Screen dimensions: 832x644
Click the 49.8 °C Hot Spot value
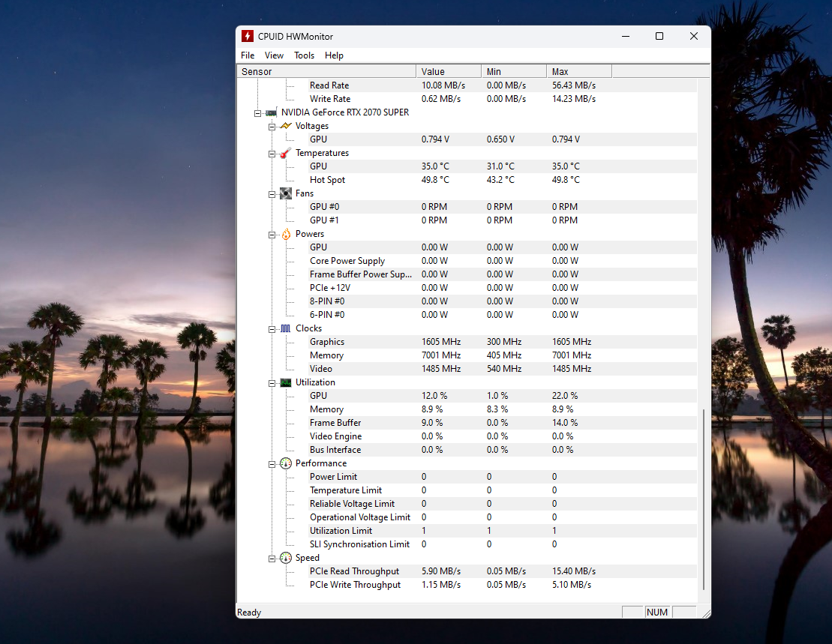coord(435,180)
